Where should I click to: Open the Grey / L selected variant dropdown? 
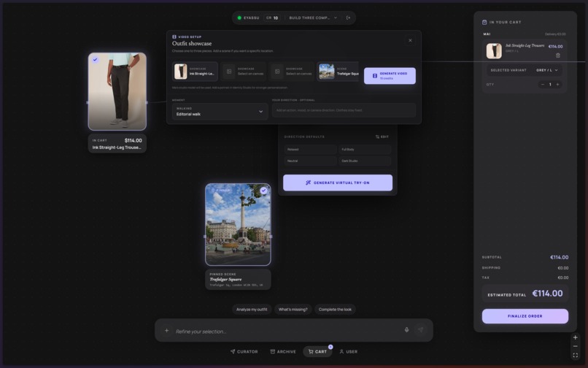[546, 70]
